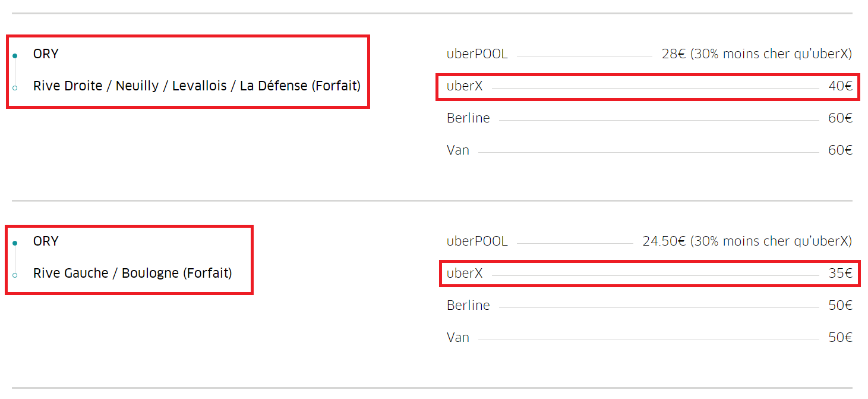
Task: Select Rive Gauche / Boulogne (Forfait) destination
Action: coord(132,274)
